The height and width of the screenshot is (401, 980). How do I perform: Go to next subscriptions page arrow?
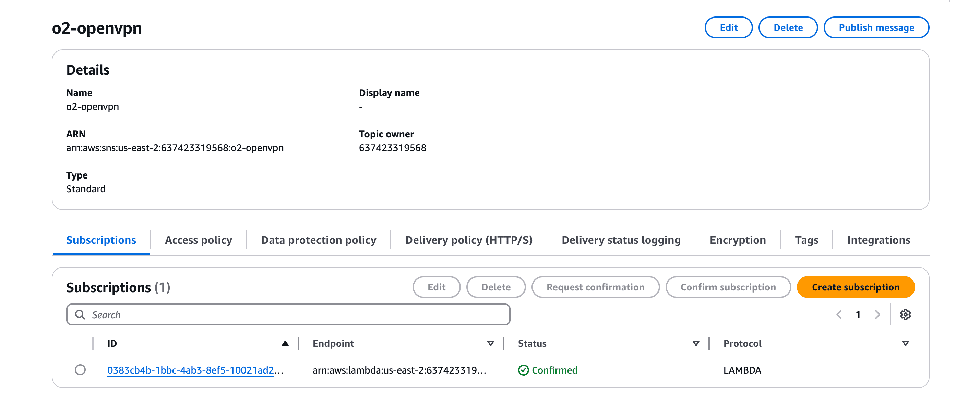click(x=877, y=314)
